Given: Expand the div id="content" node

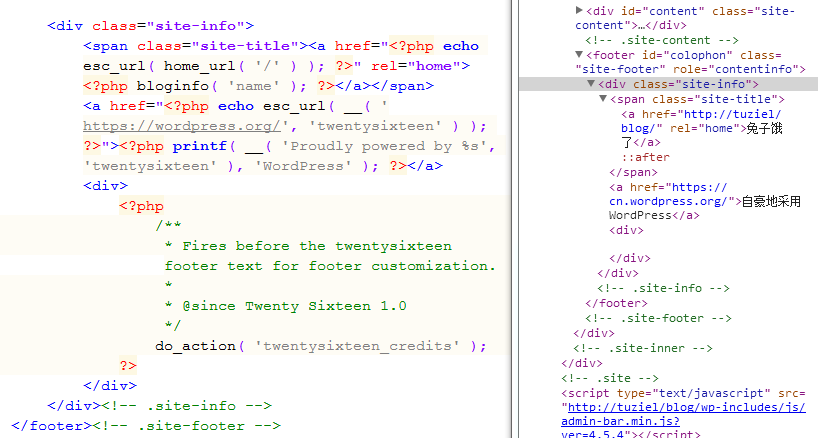Looking at the screenshot, I should (x=579, y=10).
